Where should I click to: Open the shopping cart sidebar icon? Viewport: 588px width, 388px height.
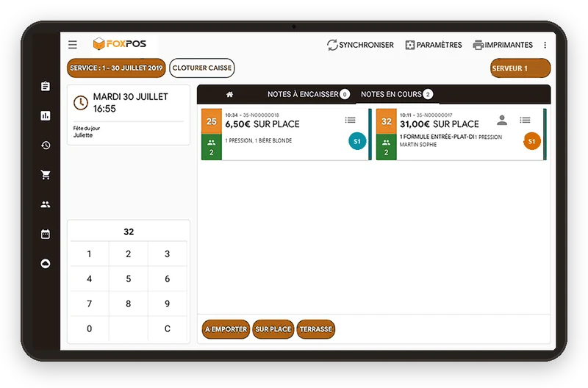tap(46, 175)
